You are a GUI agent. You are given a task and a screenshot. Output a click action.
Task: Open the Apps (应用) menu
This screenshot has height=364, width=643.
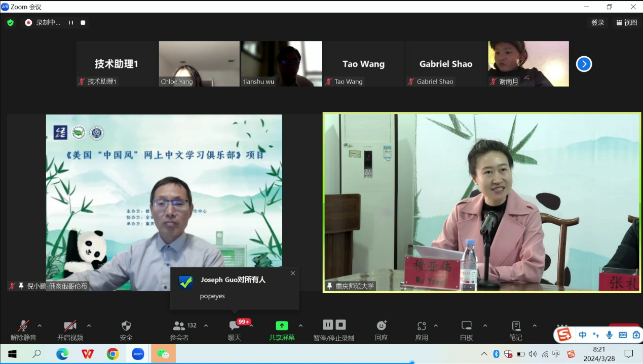[x=422, y=326]
